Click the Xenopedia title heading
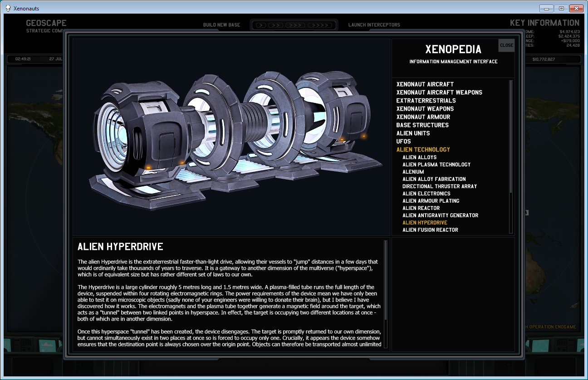Screen dimensions: 588x380 coord(453,49)
